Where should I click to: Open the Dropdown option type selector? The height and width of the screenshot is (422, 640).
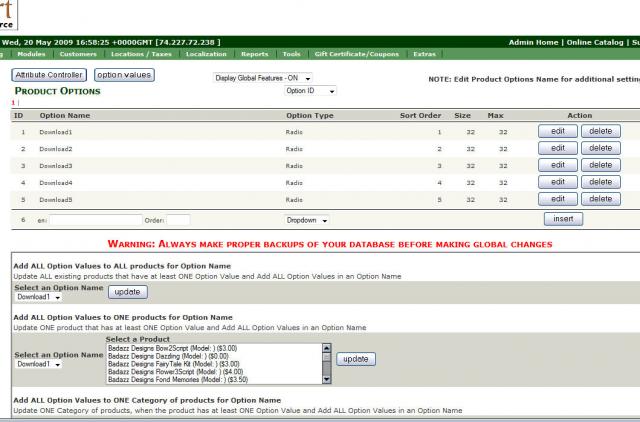click(307, 220)
